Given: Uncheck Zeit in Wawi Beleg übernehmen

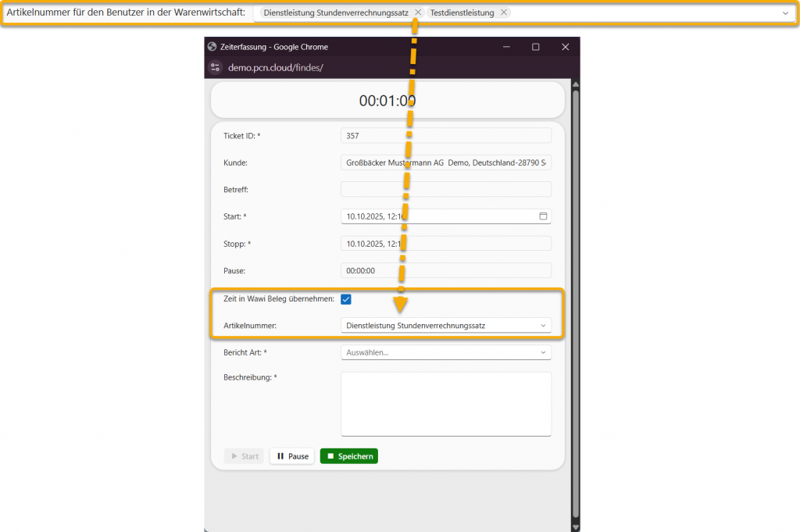Looking at the screenshot, I should (346, 299).
